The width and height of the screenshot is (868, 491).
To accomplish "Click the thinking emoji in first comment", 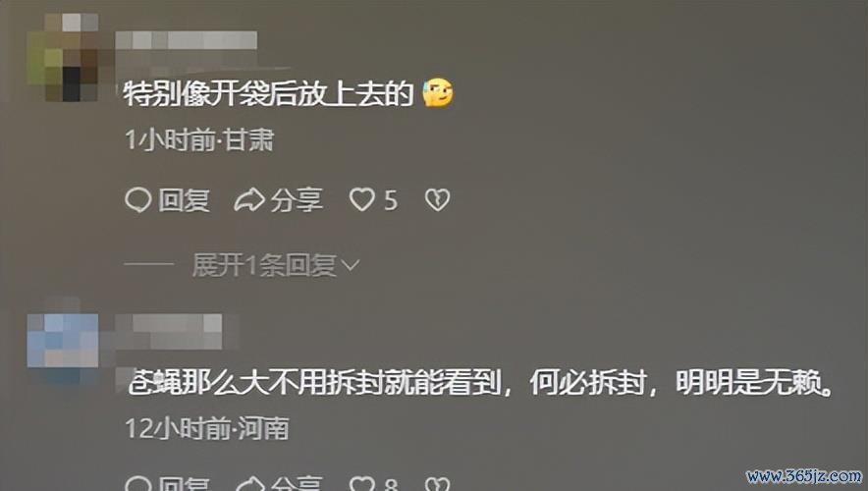I will [x=437, y=92].
